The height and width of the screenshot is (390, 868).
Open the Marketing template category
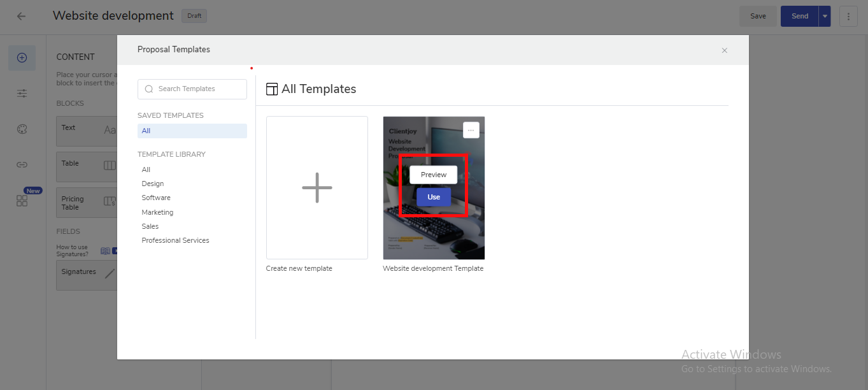pyautogui.click(x=157, y=212)
